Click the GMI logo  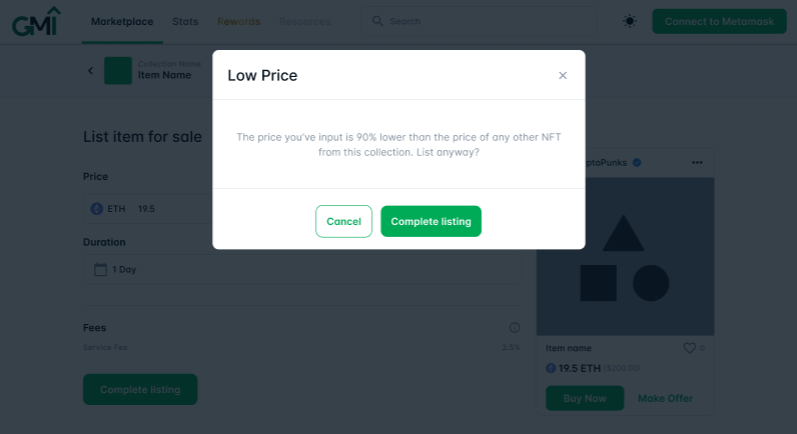point(36,21)
